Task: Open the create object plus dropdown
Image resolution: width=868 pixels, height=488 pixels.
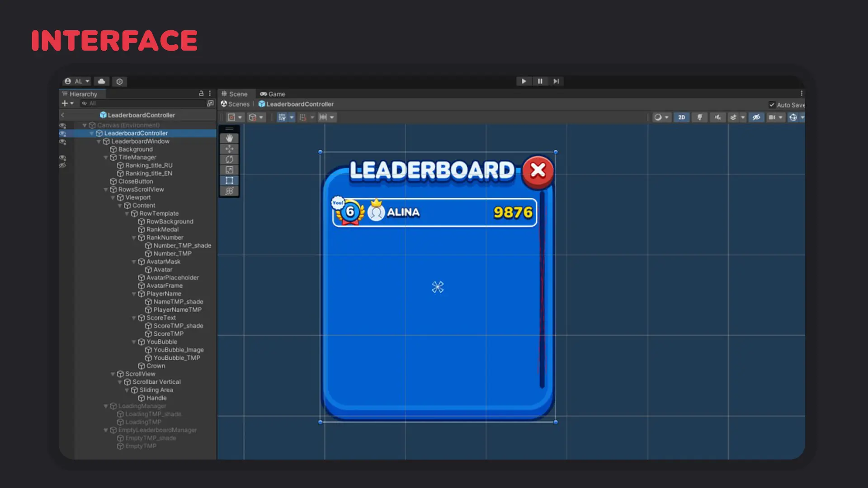Action: [x=67, y=103]
